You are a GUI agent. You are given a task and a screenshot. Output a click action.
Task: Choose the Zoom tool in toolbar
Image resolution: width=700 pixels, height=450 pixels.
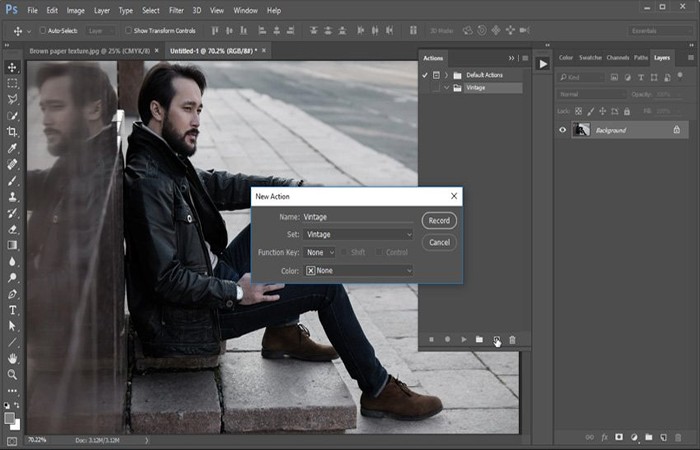(12, 375)
